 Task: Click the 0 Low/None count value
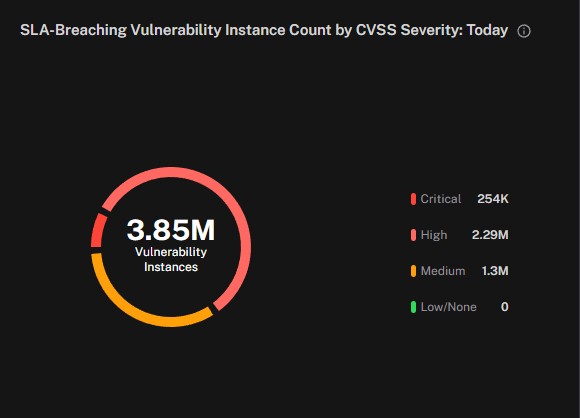pos(505,307)
